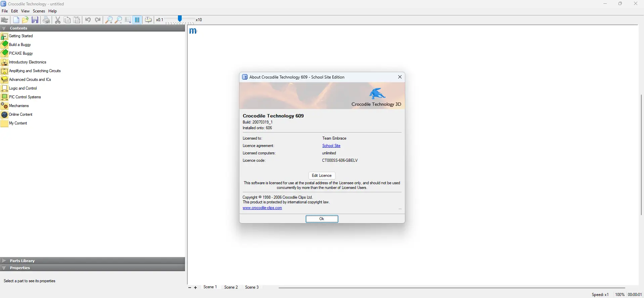Screen dimensions: 644x298
Task: Open the Introductory Electronics folder icon
Action: [x=4, y=62]
